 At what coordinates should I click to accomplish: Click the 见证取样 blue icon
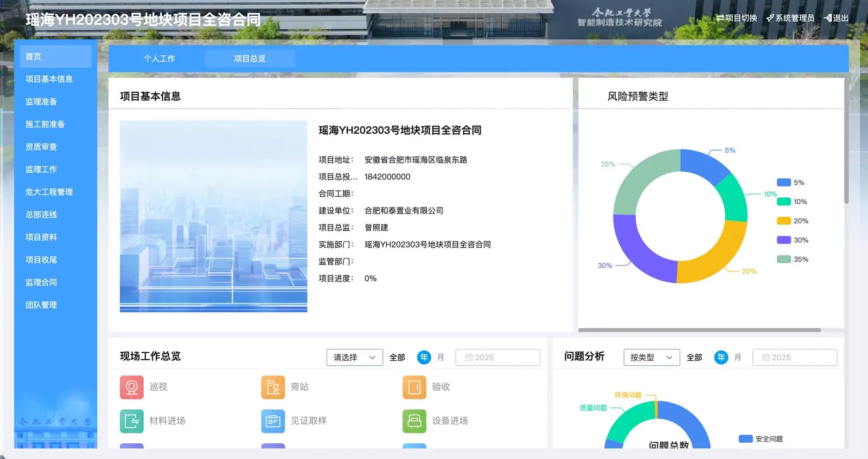[x=273, y=421]
